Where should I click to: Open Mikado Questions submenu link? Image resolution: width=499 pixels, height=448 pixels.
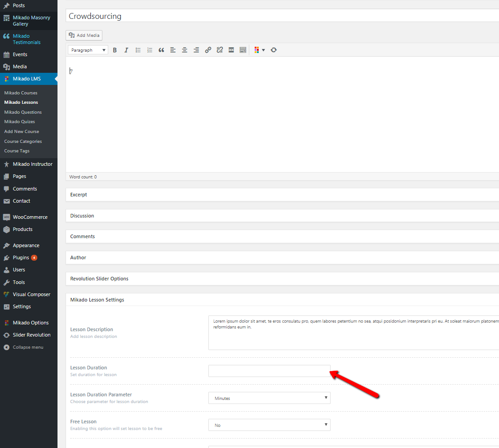point(23,112)
